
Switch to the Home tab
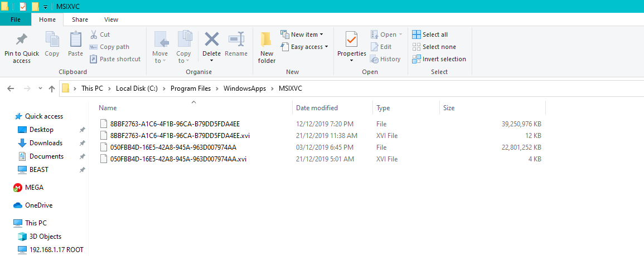point(47,19)
